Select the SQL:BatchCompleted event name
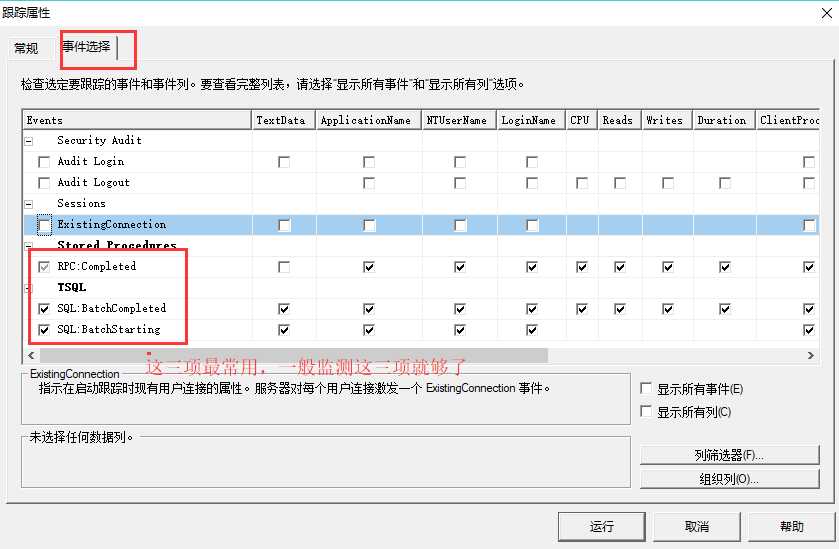The height and width of the screenshot is (549, 839). 111,309
